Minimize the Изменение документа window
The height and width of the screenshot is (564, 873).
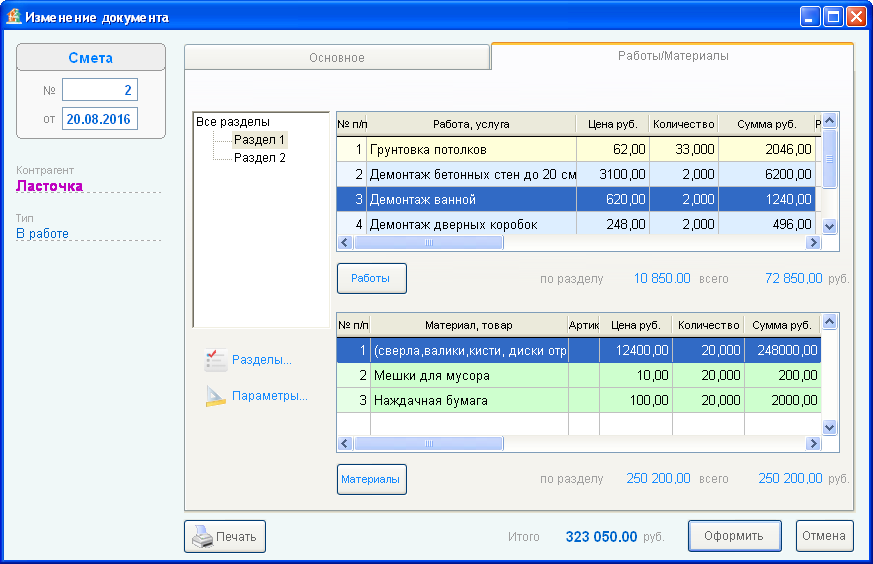coord(810,17)
